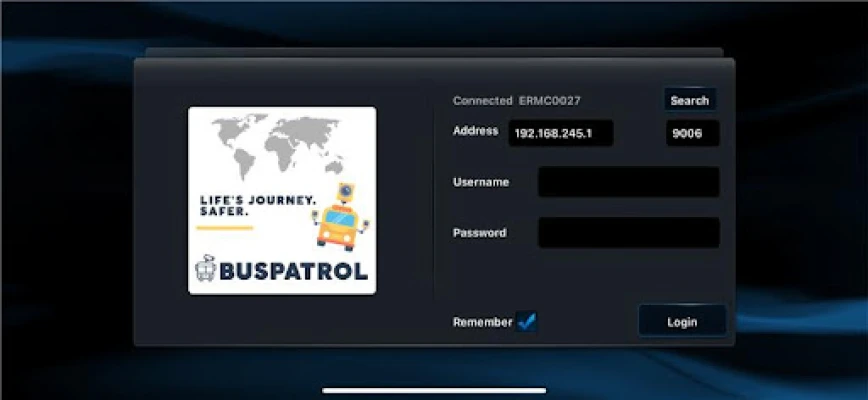Click the Connected status text
868x400 pixels.
[483, 101]
